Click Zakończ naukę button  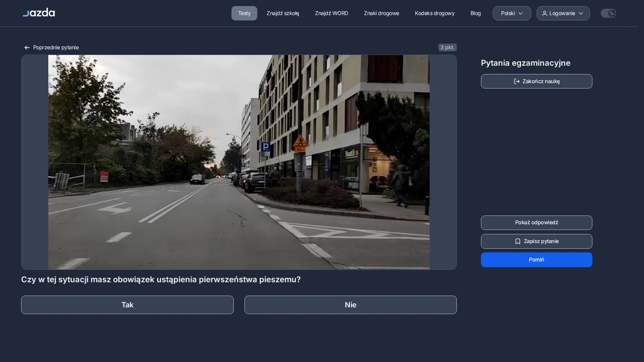click(x=537, y=81)
